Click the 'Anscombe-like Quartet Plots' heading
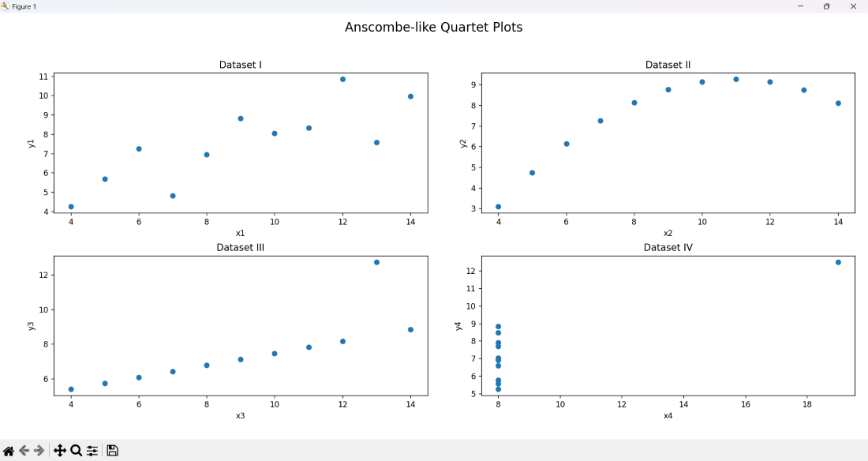Screen dimensions: 868x461 click(x=433, y=28)
